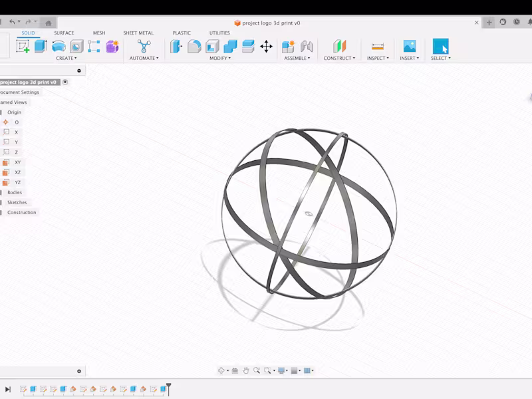Image resolution: width=532 pixels, height=399 pixels.
Task: Select the Revolve tool
Action: pos(59,46)
